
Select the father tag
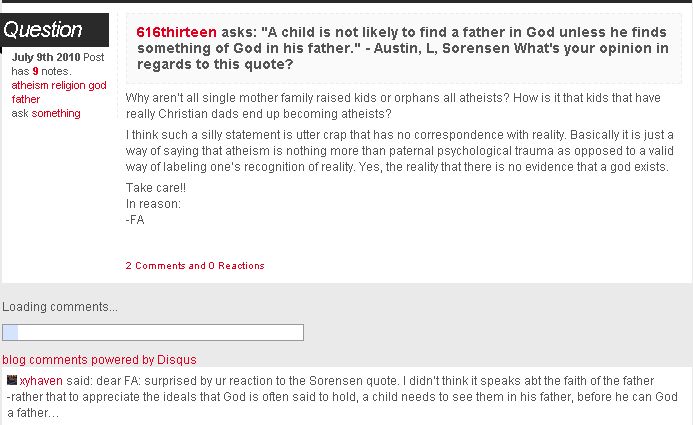[x=26, y=99]
